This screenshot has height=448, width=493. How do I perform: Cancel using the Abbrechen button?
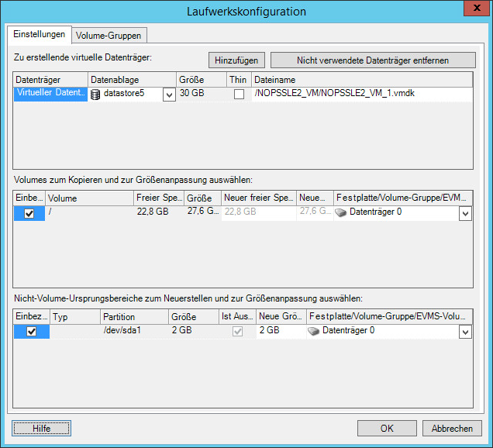[x=452, y=429]
